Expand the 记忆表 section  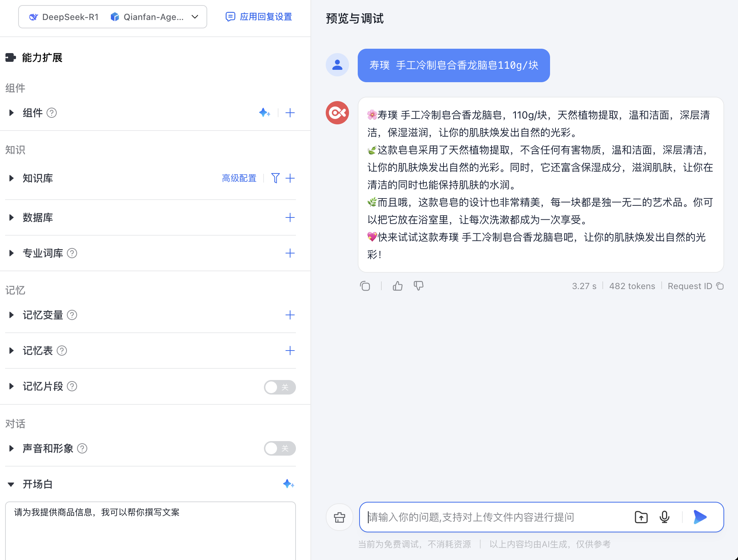11,351
